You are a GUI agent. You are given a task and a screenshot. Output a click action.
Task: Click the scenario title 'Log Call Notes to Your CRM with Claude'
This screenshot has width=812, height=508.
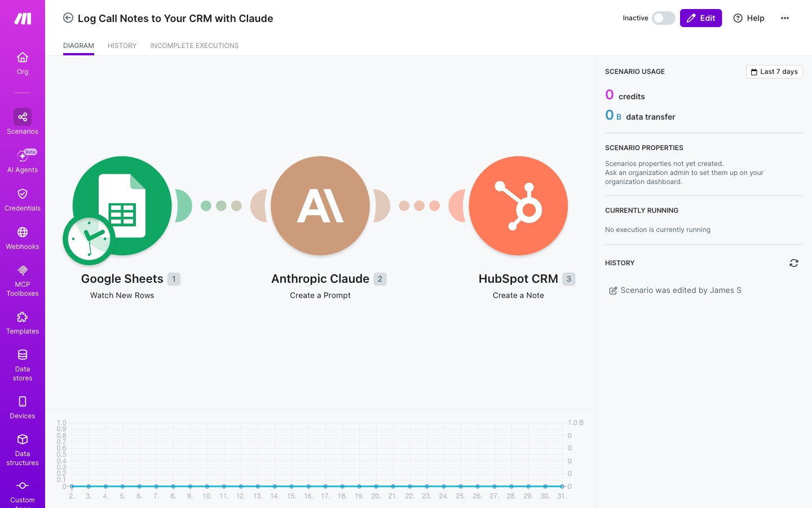[x=175, y=18]
